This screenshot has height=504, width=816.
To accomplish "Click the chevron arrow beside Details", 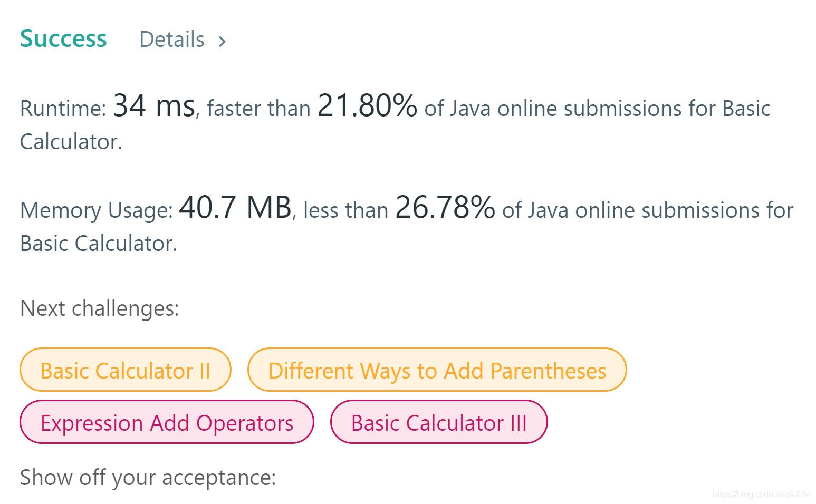I will pyautogui.click(x=222, y=41).
